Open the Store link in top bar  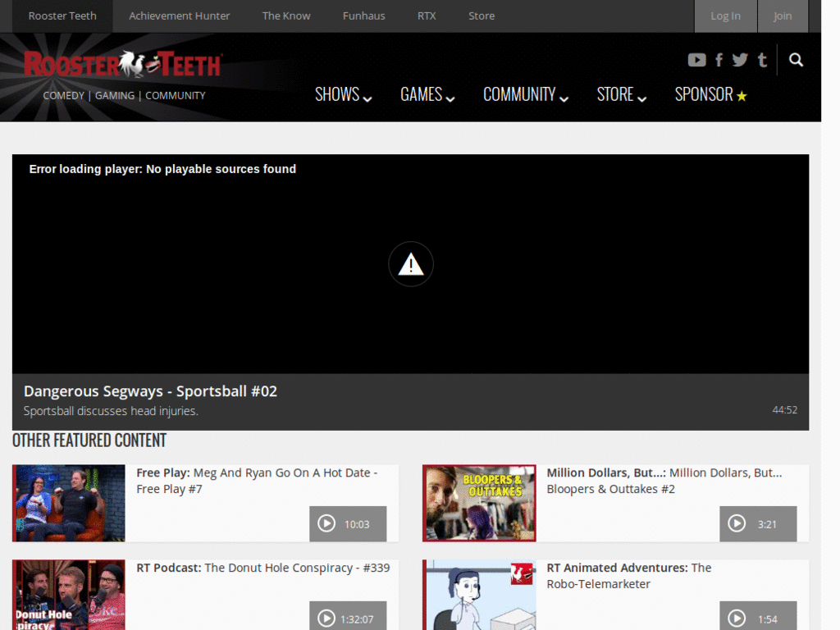tap(482, 16)
